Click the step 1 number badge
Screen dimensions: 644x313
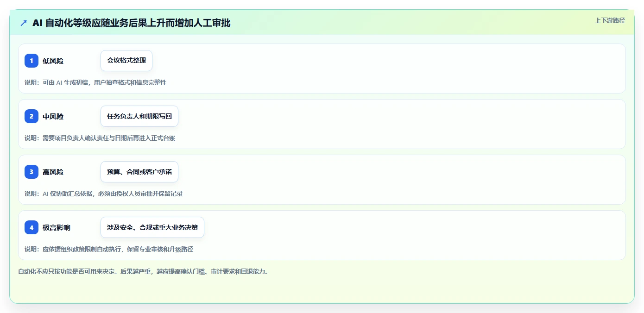[x=32, y=61]
